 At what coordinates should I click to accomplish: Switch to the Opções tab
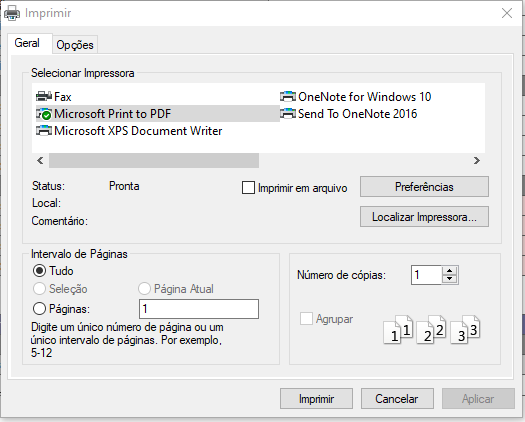click(x=75, y=45)
